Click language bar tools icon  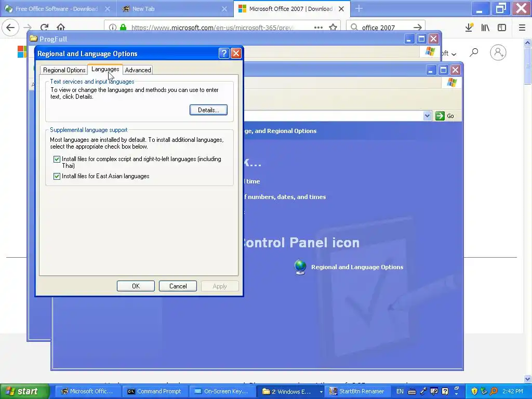point(434,391)
